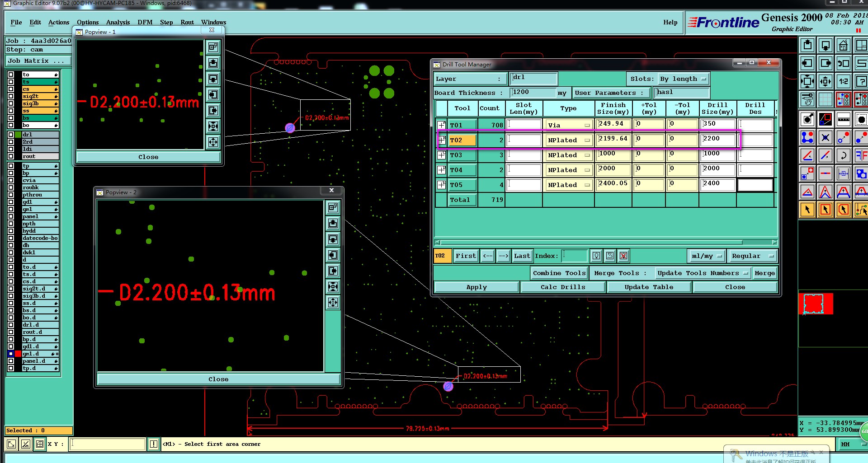
Task: Click the pan left icon in main toolbar
Action: 807,63
